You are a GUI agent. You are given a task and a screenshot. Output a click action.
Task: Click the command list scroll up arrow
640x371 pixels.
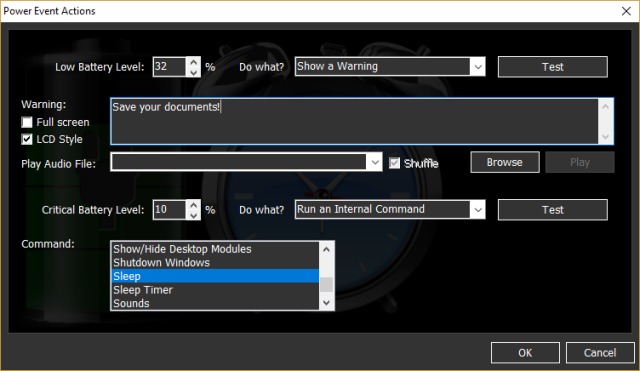pos(326,249)
